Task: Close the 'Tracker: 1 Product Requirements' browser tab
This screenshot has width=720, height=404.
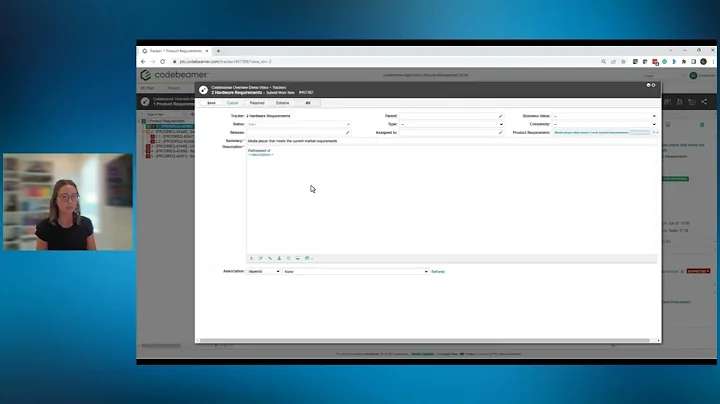Action: 207,51
